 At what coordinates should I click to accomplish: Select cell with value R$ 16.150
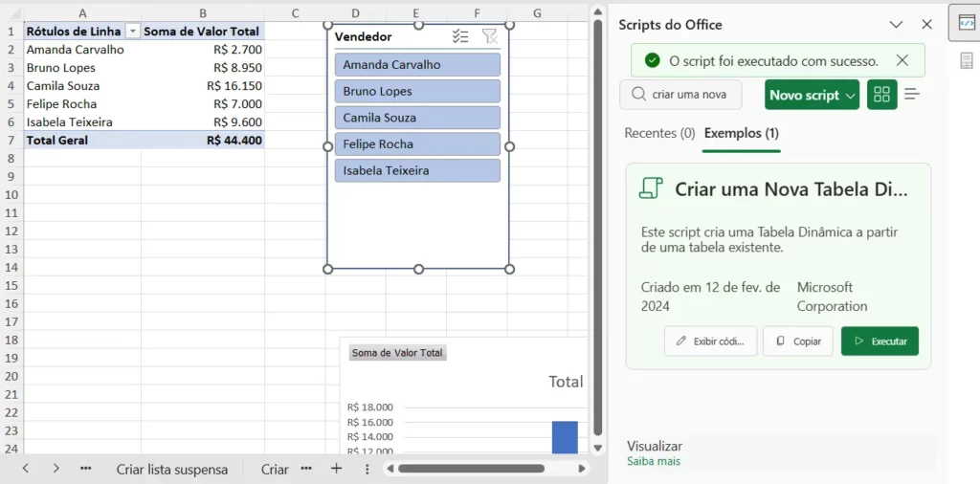(203, 85)
